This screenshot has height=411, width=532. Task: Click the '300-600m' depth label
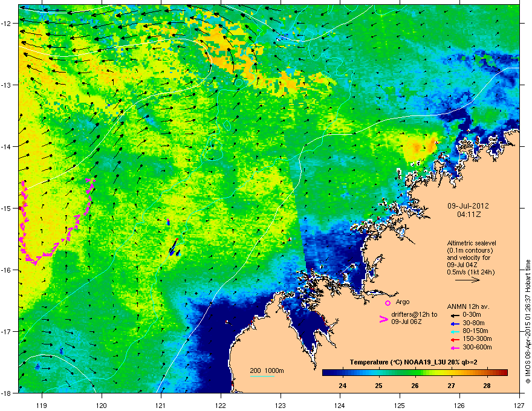pyautogui.click(x=477, y=348)
